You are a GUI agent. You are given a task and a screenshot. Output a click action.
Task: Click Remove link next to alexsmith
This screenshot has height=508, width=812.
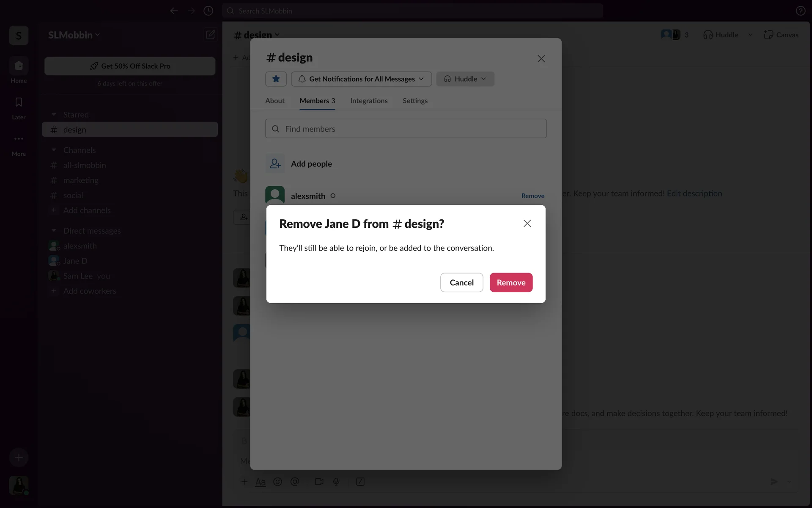tap(532, 196)
